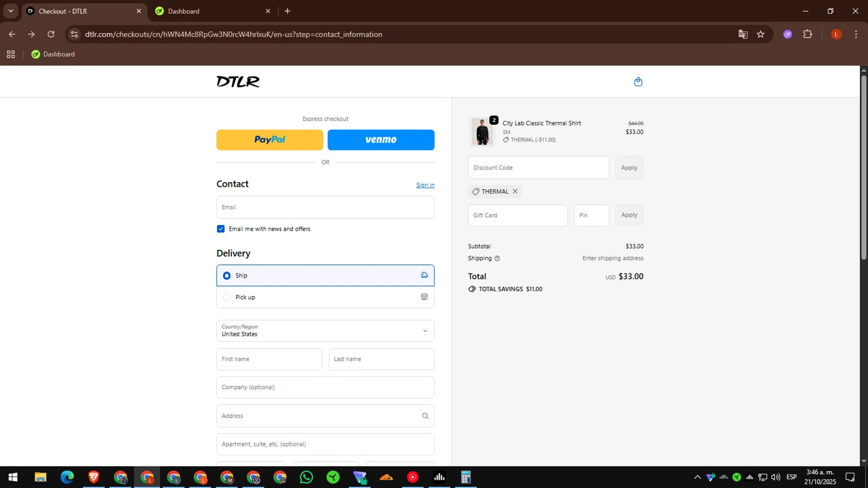Viewport: 868px width, 488px height.
Task: Click the shipping info help icon
Action: click(497, 258)
